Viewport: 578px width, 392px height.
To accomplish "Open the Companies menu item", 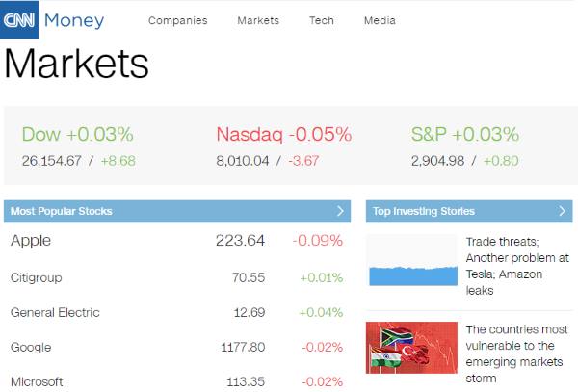I will tap(177, 21).
